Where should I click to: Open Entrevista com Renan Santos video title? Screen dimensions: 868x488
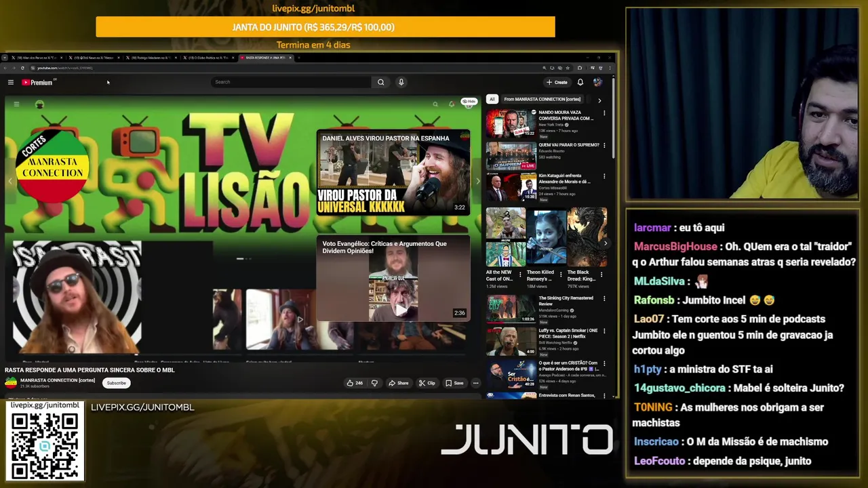[567, 395]
